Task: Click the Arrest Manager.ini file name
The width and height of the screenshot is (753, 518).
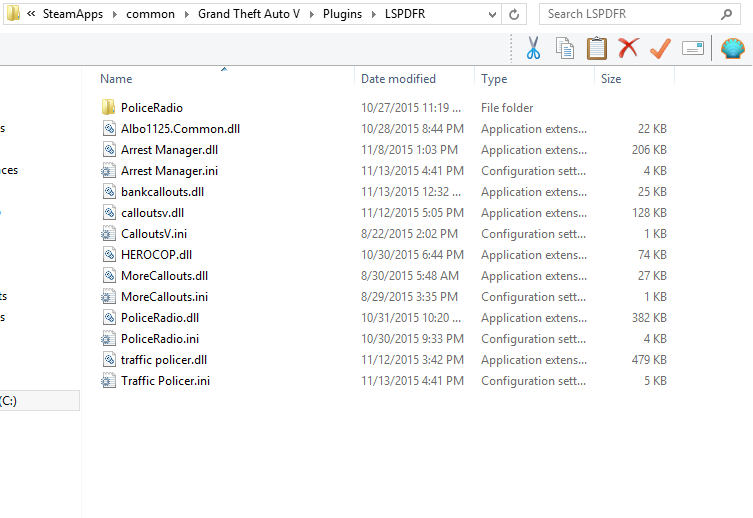Action: pos(170,171)
